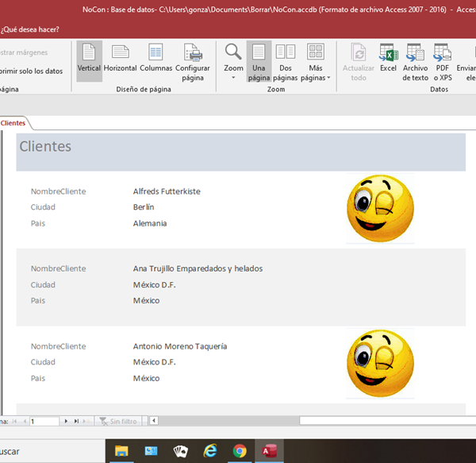Click horizontal scrollbar left arrow
The image size is (476, 463).
point(154,421)
